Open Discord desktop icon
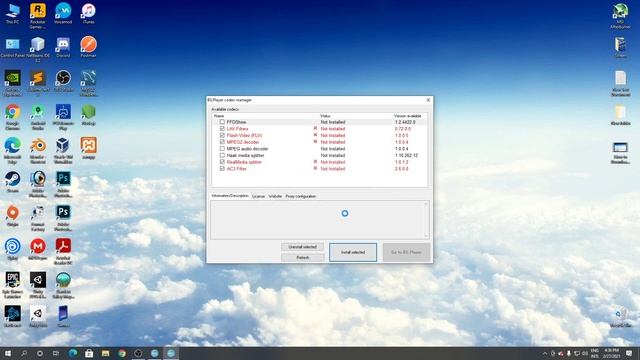Screen dimensions: 640x360 coord(63,47)
